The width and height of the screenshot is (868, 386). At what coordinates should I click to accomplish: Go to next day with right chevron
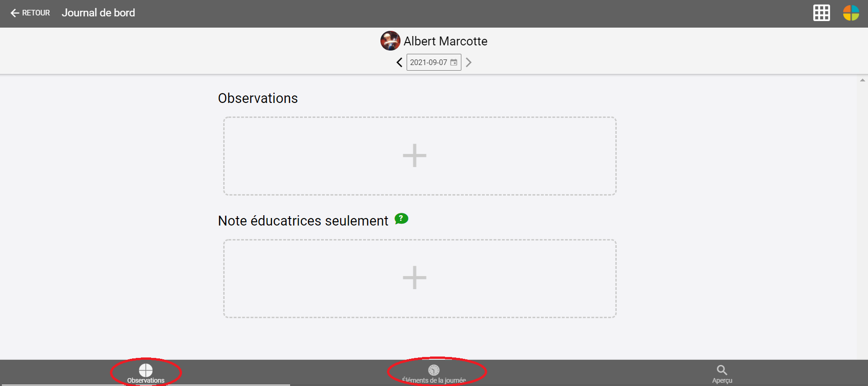click(468, 62)
